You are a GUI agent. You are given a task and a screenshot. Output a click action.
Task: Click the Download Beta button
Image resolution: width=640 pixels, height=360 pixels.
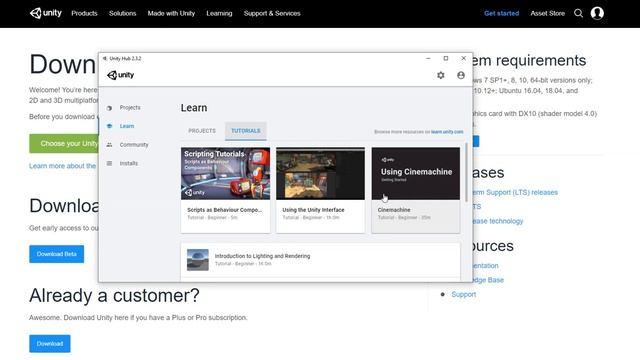click(x=57, y=254)
